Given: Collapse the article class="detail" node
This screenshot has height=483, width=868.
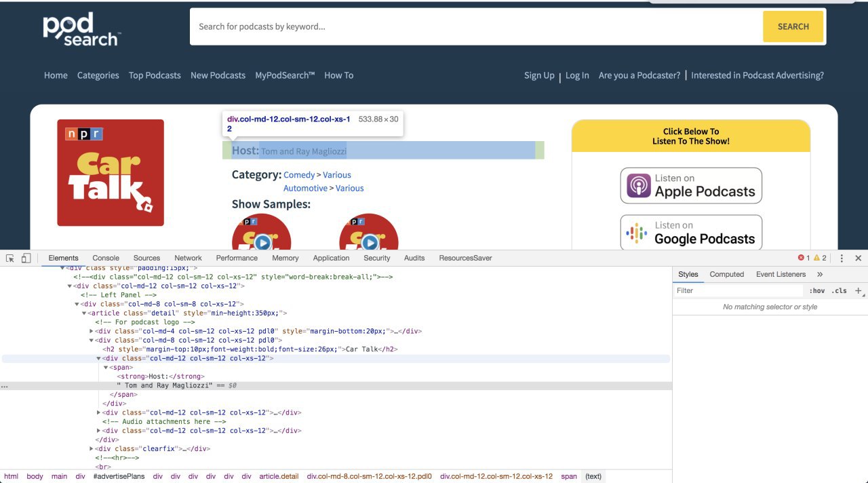Looking at the screenshot, I should [84, 313].
